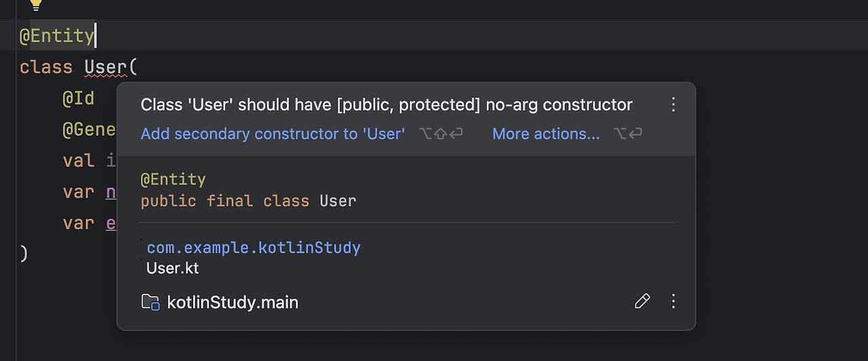
Task: Apply "Add secondary constructor to 'User'" fix
Action: coord(273,134)
